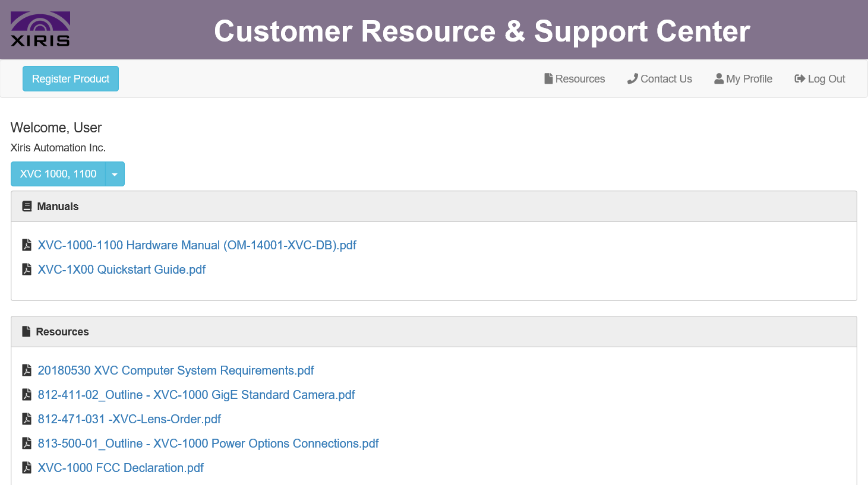Select Contact Us from the navigation bar
The width and height of the screenshot is (868, 485).
[x=666, y=78]
